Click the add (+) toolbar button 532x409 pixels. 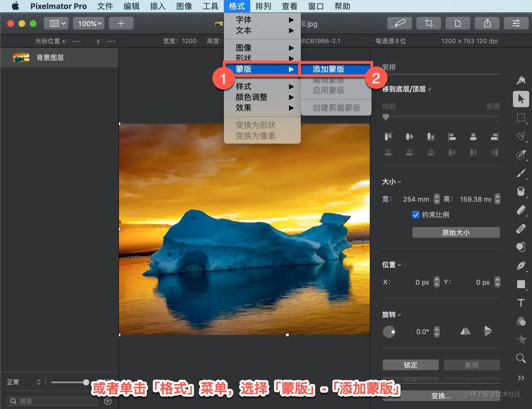tap(121, 23)
